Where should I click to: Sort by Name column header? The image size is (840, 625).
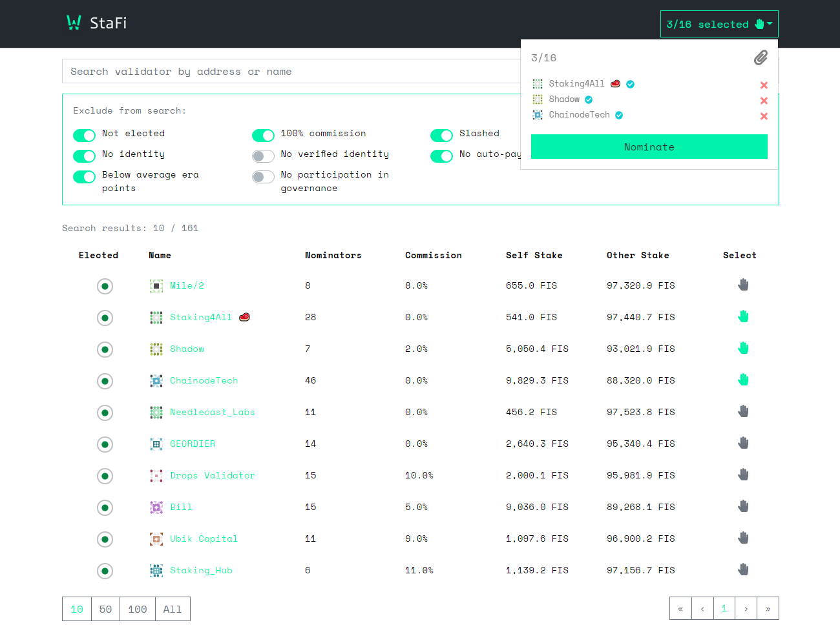pos(160,255)
